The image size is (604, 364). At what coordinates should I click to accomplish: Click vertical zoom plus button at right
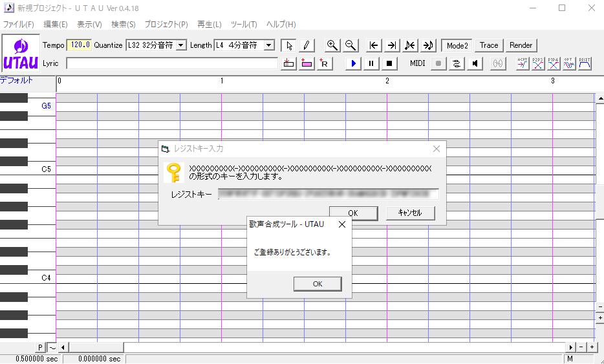[x=600, y=318]
